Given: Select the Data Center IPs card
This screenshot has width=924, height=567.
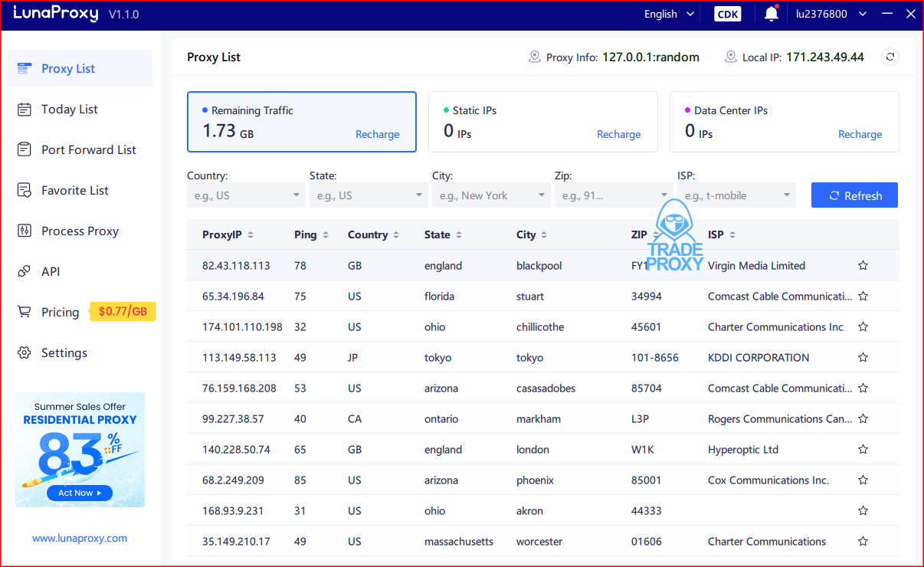Looking at the screenshot, I should 785,122.
